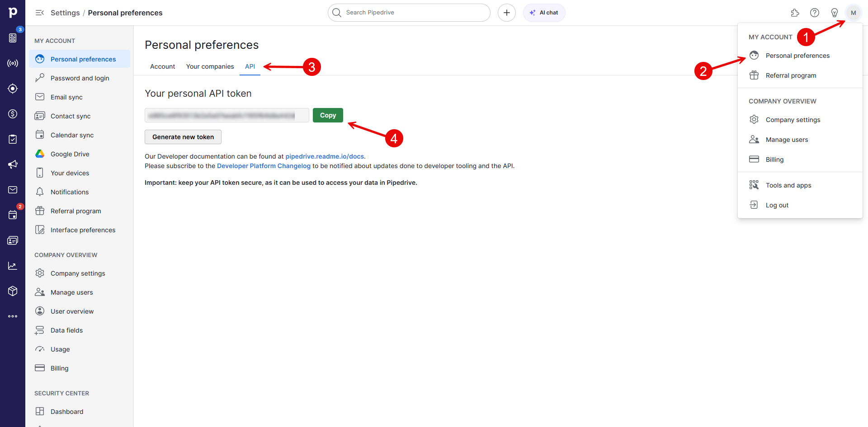This screenshot has width=868, height=427.
Task: Open the Leads inbox sidebar icon
Action: [x=13, y=38]
